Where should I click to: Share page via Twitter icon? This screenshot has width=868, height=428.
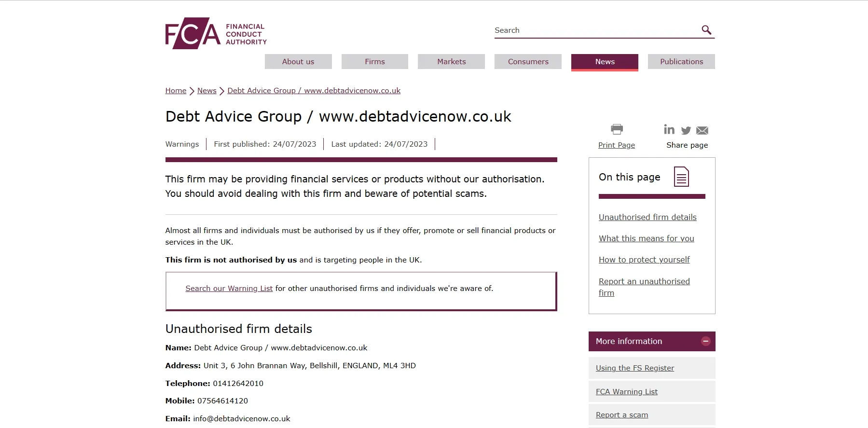[x=686, y=130]
